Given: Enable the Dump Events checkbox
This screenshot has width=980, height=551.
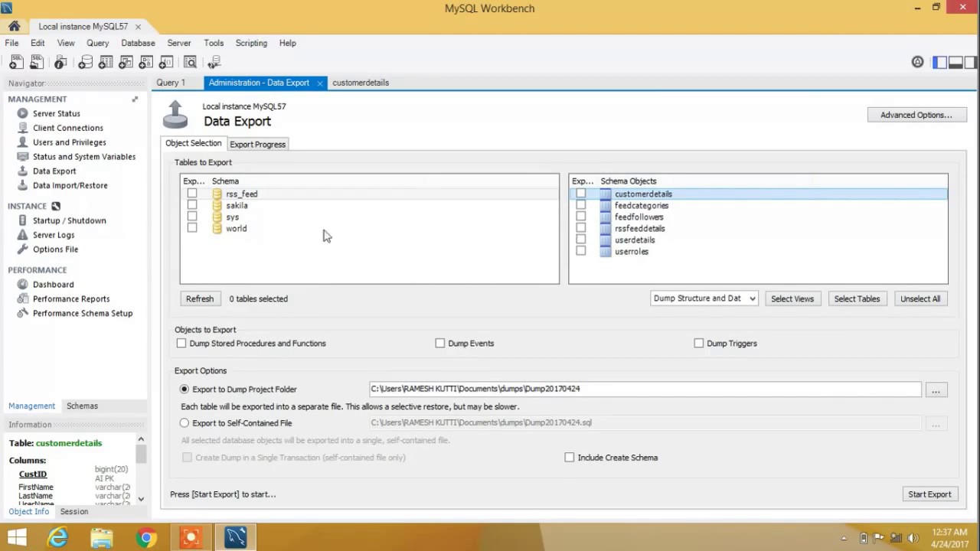Looking at the screenshot, I should coord(440,344).
